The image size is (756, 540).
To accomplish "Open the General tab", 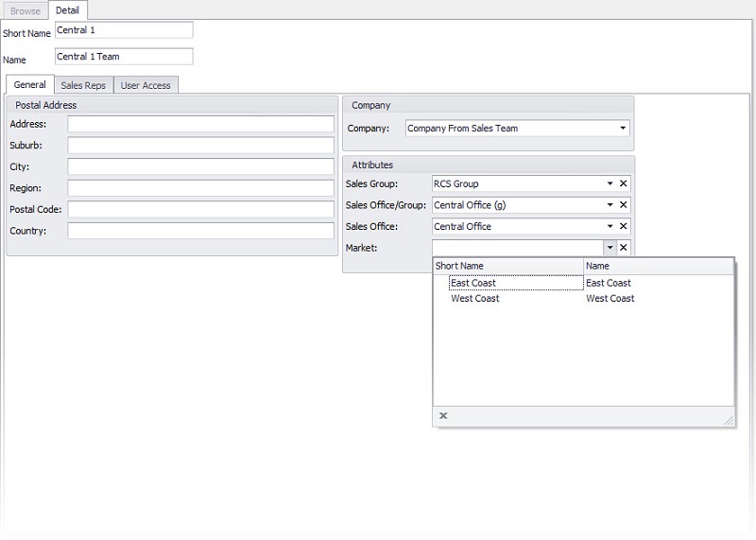I will (x=30, y=84).
